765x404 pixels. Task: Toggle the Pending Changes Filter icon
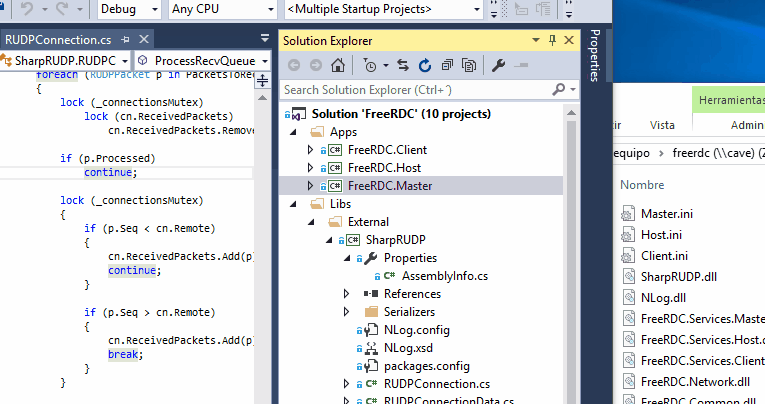point(370,65)
